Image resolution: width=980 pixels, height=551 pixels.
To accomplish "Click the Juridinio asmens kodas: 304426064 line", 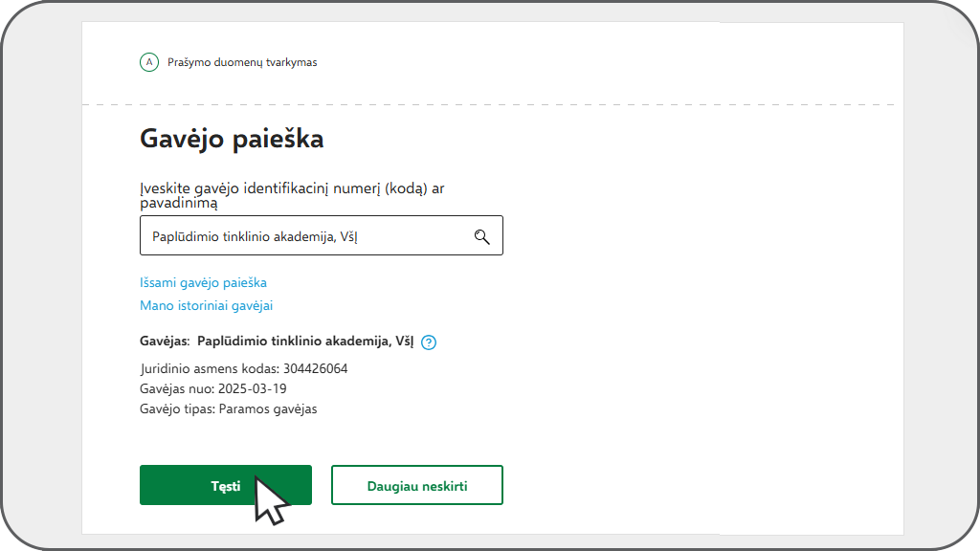I will pos(244,368).
